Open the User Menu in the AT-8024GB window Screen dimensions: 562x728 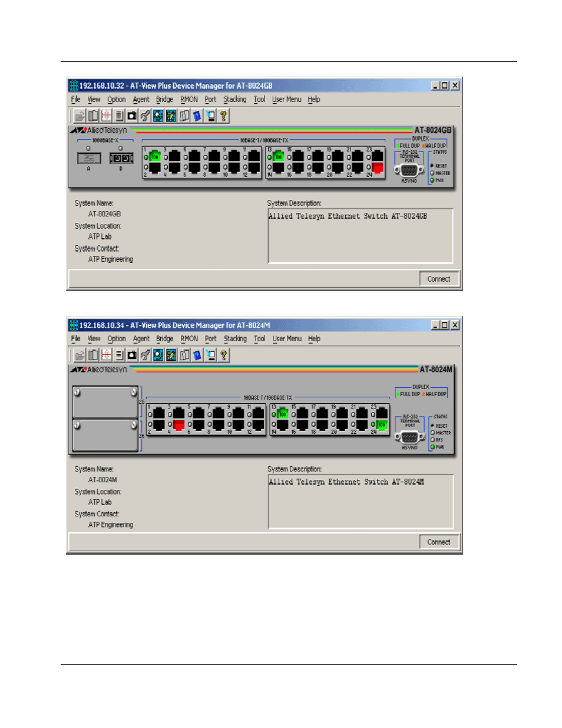[287, 100]
